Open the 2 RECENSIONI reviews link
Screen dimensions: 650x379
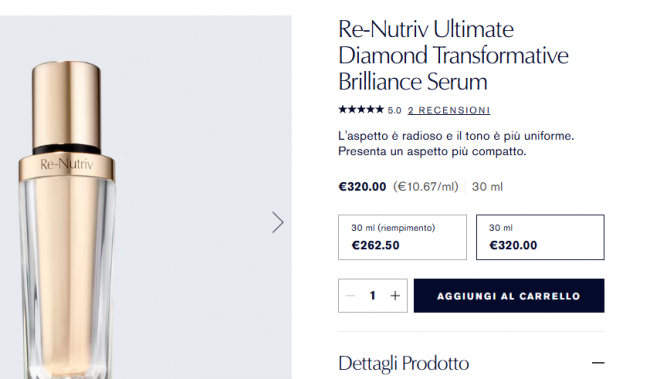pos(449,110)
